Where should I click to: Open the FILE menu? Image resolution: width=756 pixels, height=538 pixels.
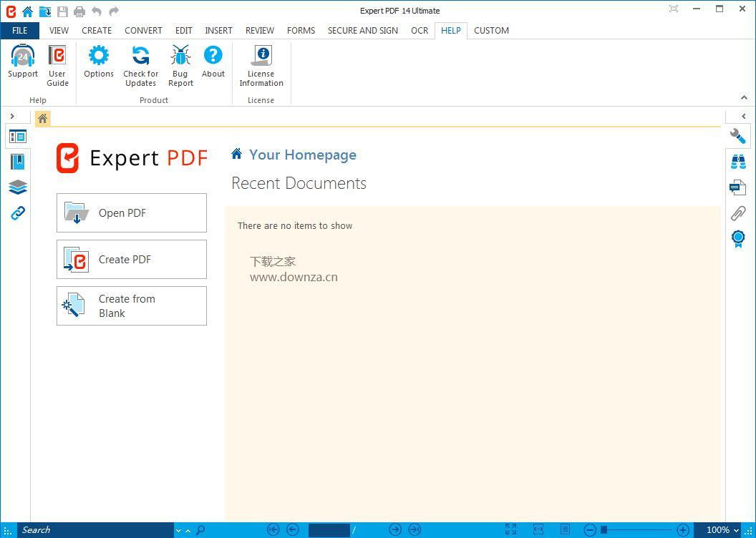[x=20, y=30]
